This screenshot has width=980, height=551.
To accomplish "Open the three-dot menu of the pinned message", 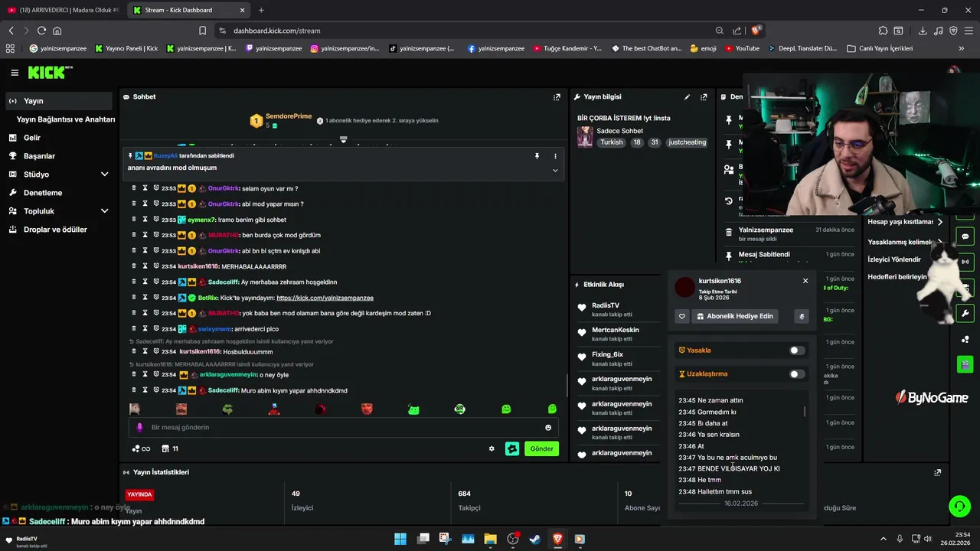I will click(555, 156).
